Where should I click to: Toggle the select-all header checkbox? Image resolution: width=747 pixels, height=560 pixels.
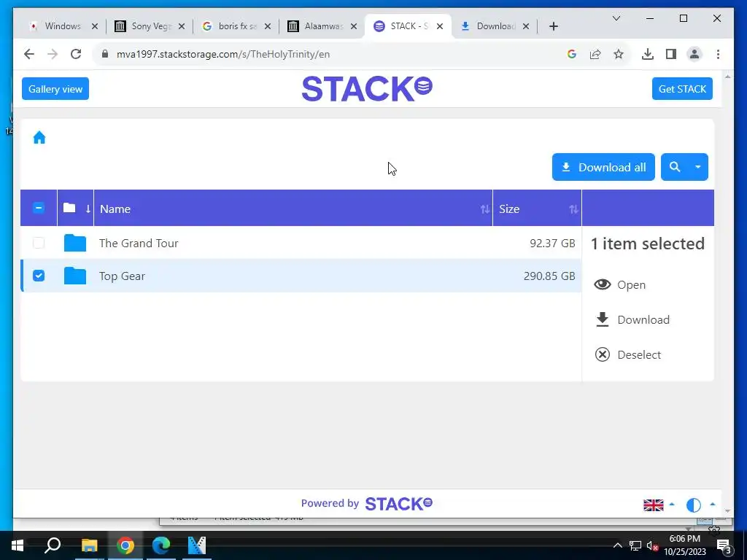[x=39, y=208]
